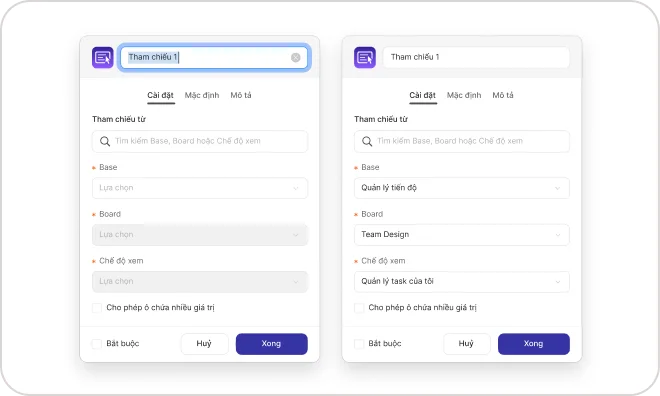Click 'Huỷ' button in right panel

tap(466, 344)
